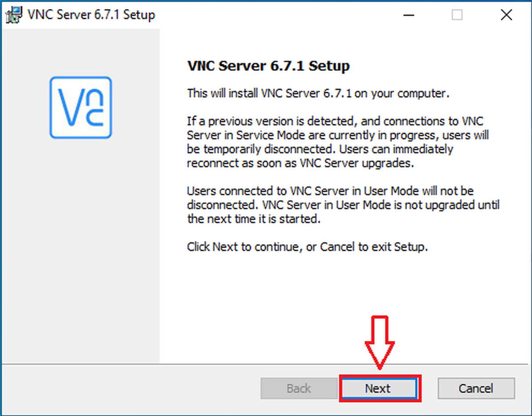Click the paragraph mentioning User Mode
The height and width of the screenshot is (416, 532).
tap(341, 205)
